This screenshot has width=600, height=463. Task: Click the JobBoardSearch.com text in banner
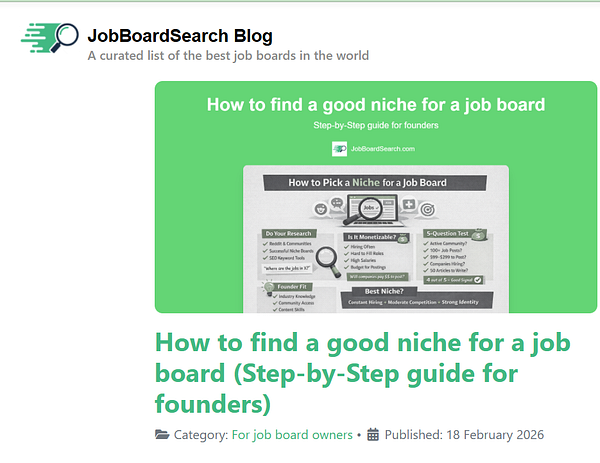(383, 149)
